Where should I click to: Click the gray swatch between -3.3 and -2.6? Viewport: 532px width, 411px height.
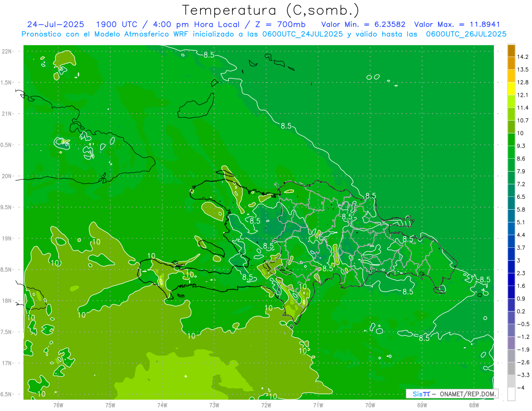511,369
